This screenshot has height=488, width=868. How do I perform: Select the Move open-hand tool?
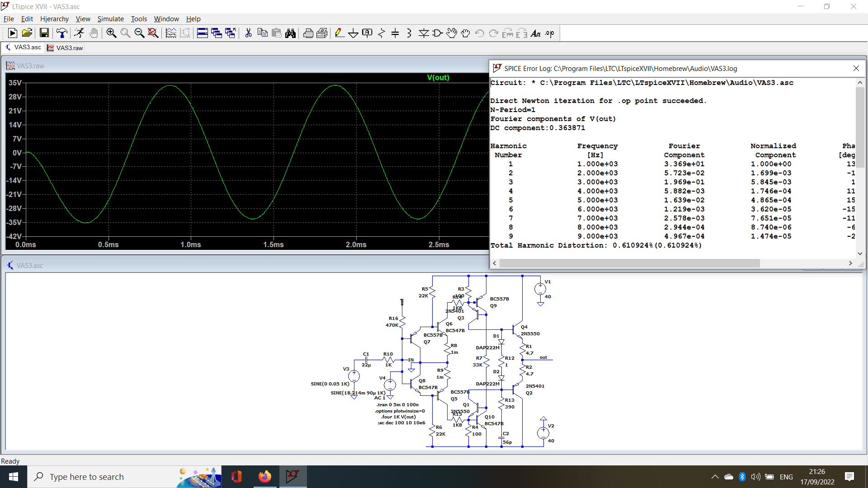(x=452, y=33)
